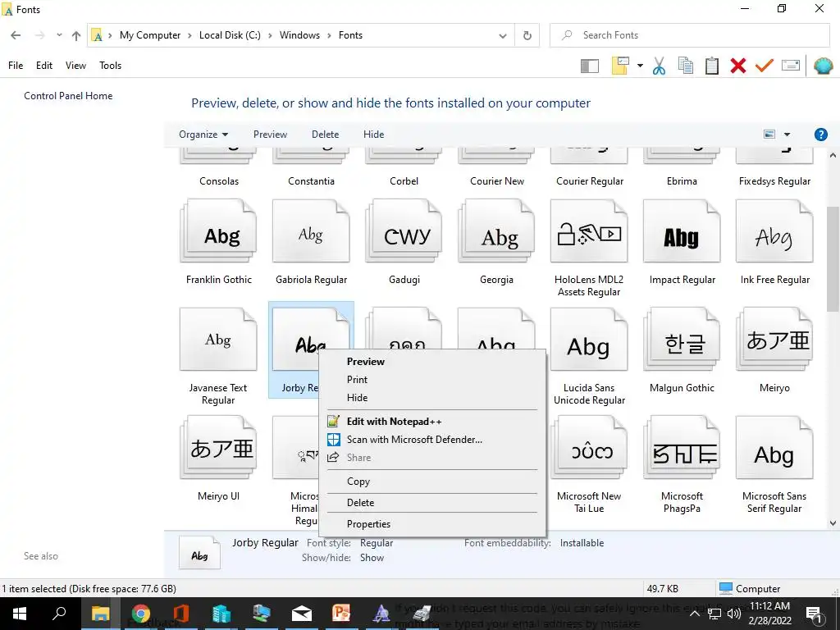Go up one folder level arrow
Image resolution: width=840 pixels, height=630 pixels.
(x=76, y=36)
